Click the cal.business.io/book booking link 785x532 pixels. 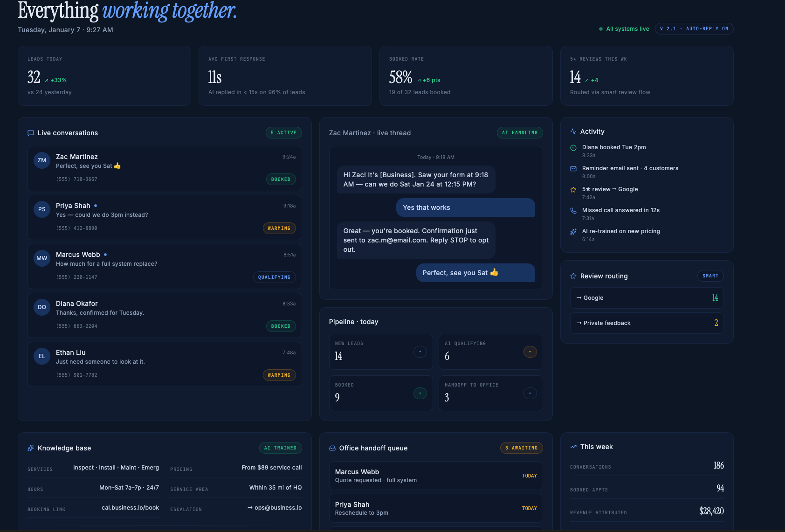click(131, 508)
